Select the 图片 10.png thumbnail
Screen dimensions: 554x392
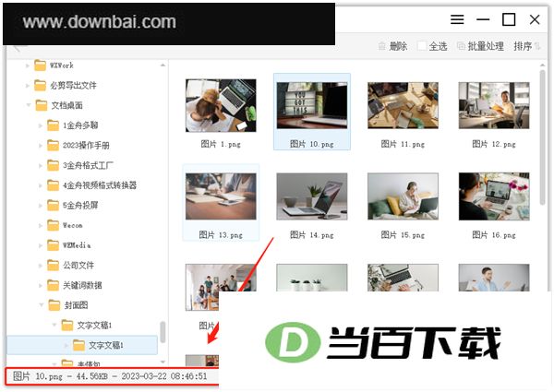[x=312, y=105]
